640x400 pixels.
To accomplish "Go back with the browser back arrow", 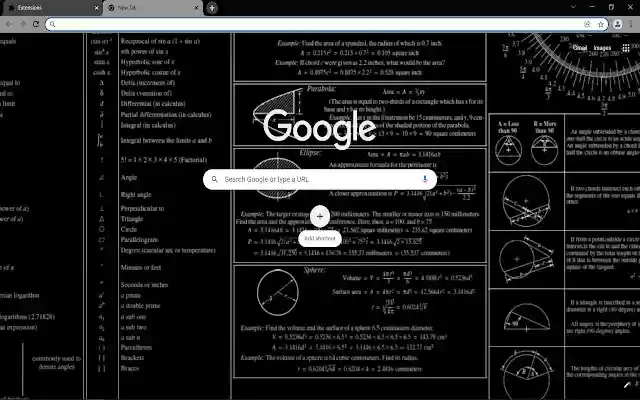I will click(x=9, y=24).
